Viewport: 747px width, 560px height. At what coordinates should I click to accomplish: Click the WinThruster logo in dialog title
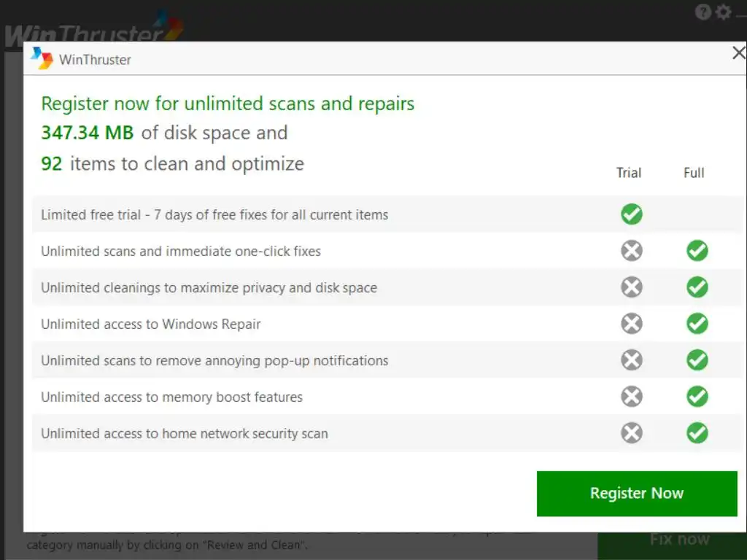tap(42, 58)
